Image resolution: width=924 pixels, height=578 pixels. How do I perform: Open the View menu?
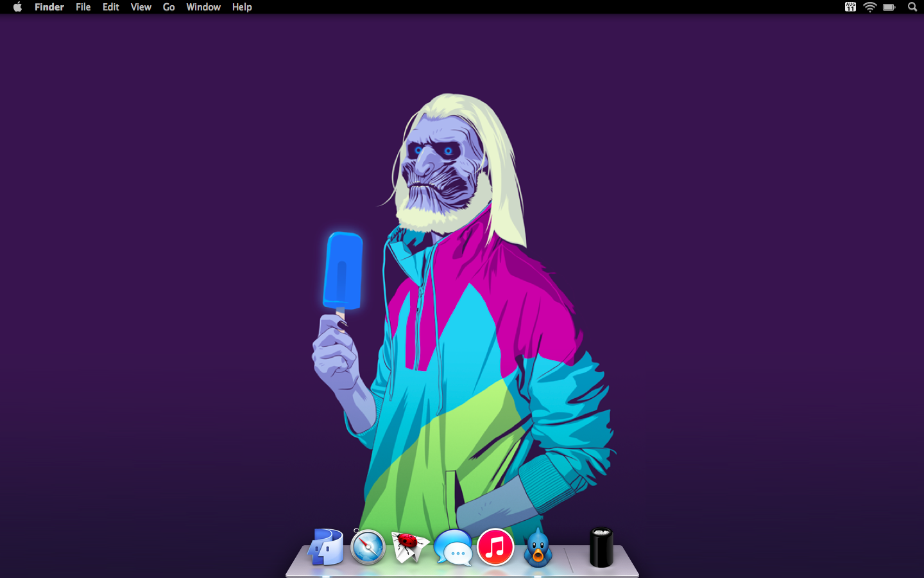click(x=141, y=7)
